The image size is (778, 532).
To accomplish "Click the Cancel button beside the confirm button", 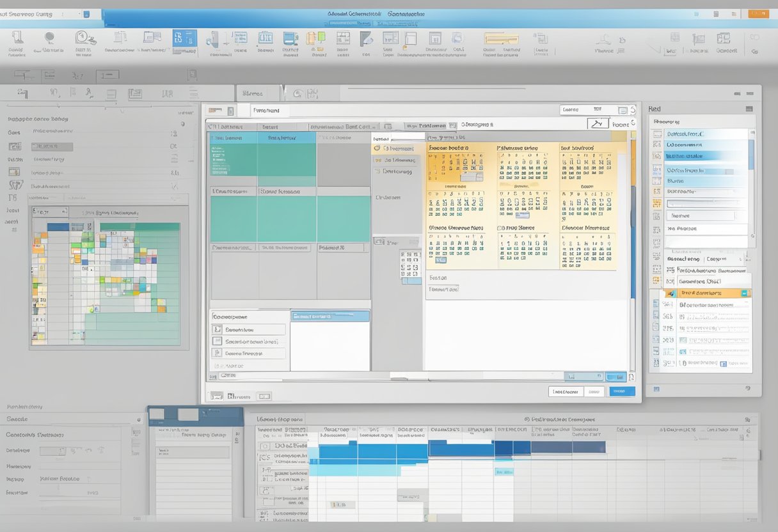I will tap(594, 391).
